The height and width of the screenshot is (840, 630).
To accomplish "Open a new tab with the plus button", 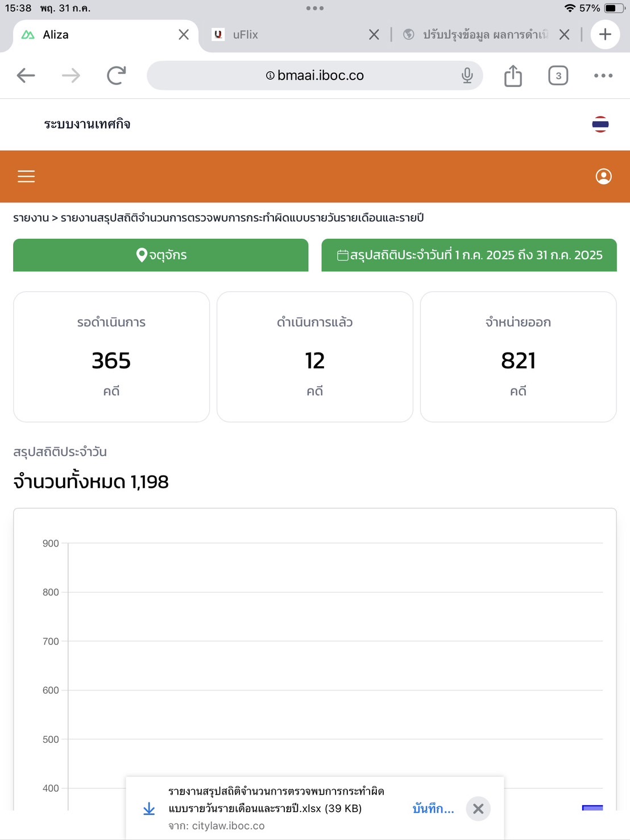I will [x=605, y=35].
